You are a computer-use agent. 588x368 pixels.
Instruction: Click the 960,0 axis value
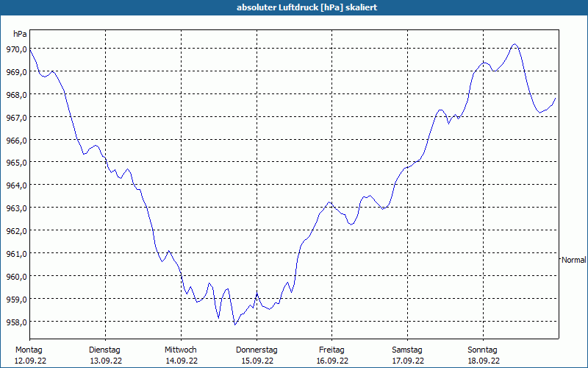point(16,277)
